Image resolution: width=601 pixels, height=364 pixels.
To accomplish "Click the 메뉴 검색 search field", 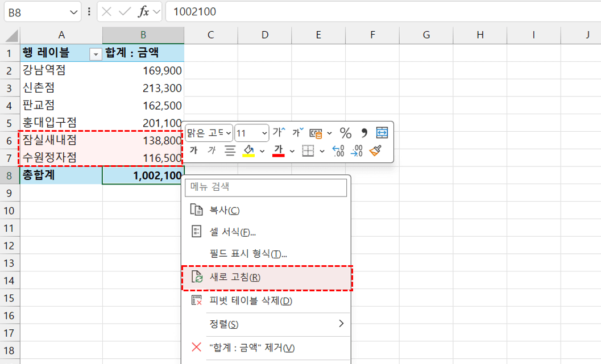I will pos(266,186).
